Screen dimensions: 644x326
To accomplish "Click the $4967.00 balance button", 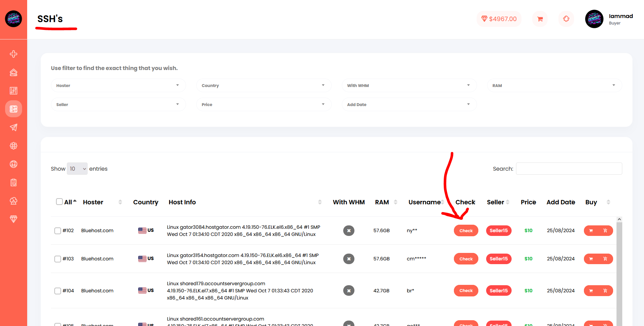I will [x=499, y=19].
